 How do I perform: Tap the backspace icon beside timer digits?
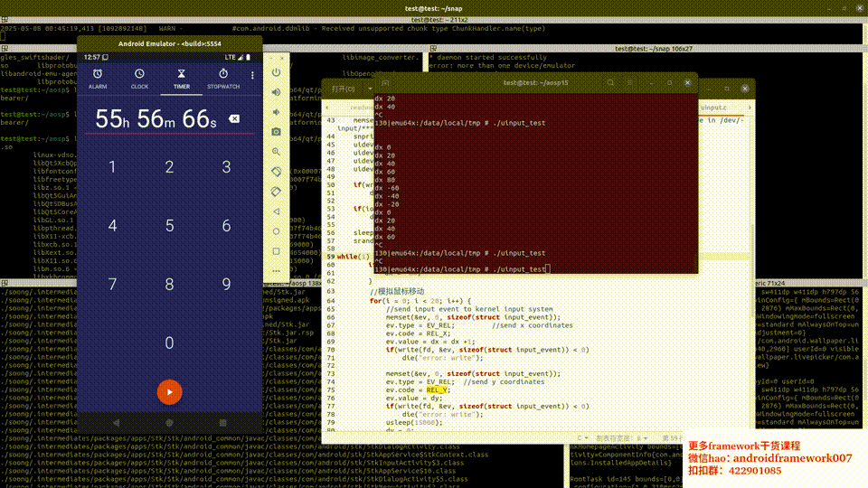click(234, 118)
